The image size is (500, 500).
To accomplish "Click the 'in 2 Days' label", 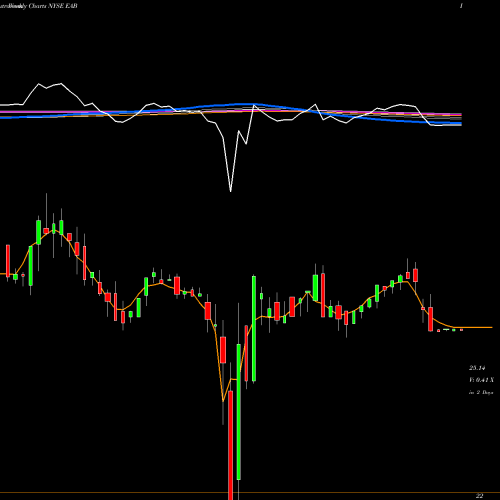I will pos(481,392).
